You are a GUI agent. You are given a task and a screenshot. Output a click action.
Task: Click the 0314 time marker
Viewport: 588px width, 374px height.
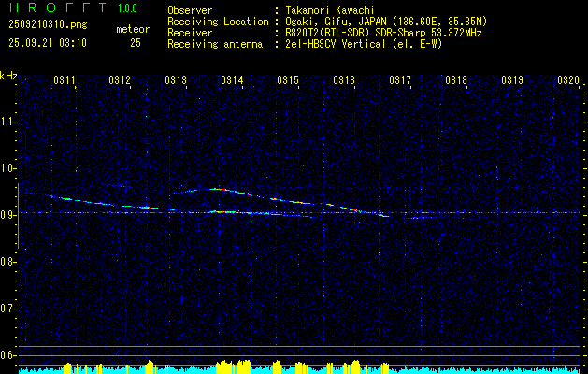click(232, 80)
